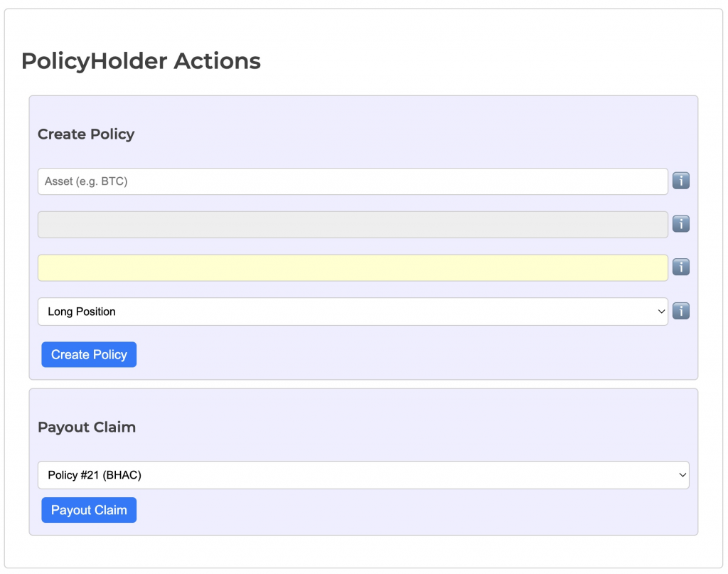The image size is (728, 574).
Task: Click the chevron arrow on the Long Position select
Action: click(661, 312)
